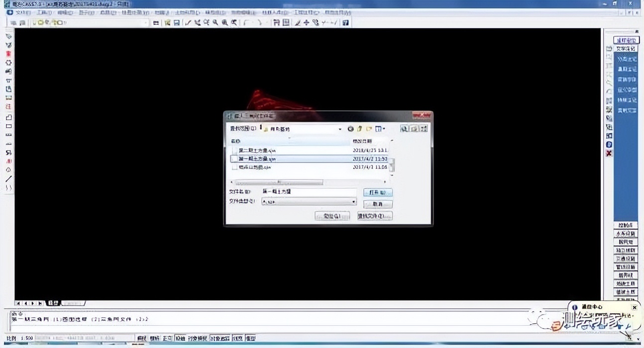This screenshot has width=644, height=348.
Task: Toggle 对象追踪 object tracking in status bar
Action: (219, 339)
